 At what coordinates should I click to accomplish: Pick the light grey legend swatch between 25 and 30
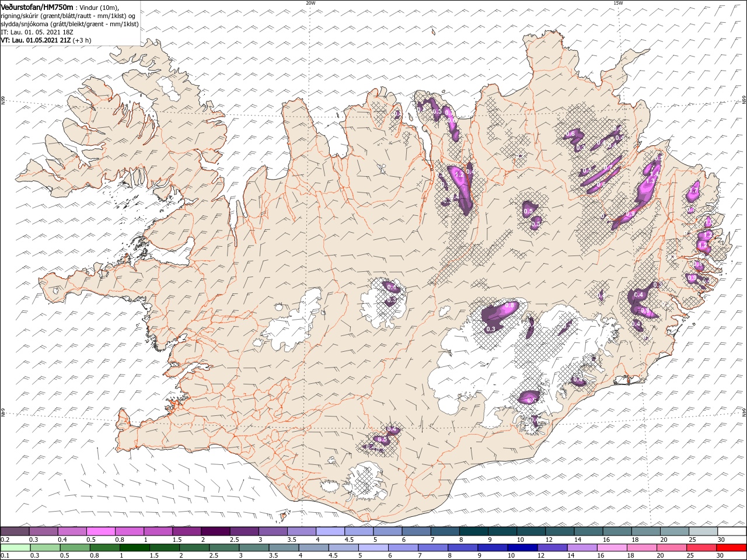(703, 531)
